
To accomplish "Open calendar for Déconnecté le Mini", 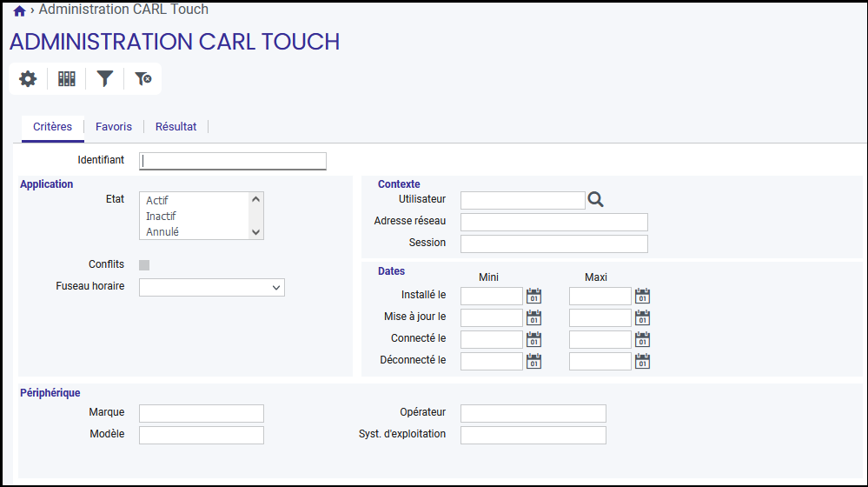I will point(533,361).
